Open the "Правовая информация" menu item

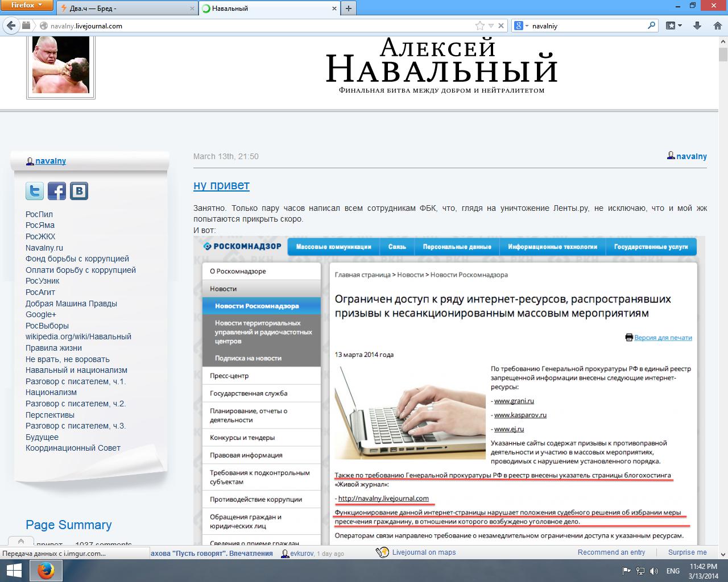click(262, 455)
